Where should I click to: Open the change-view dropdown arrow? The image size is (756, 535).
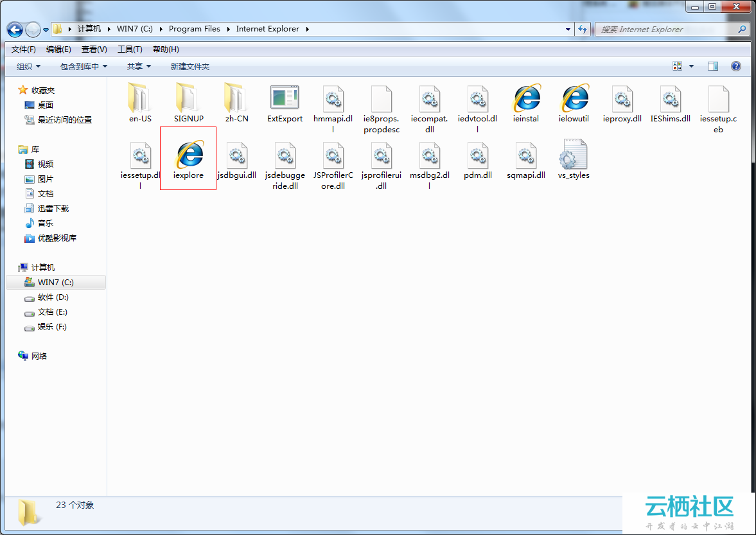pos(692,66)
